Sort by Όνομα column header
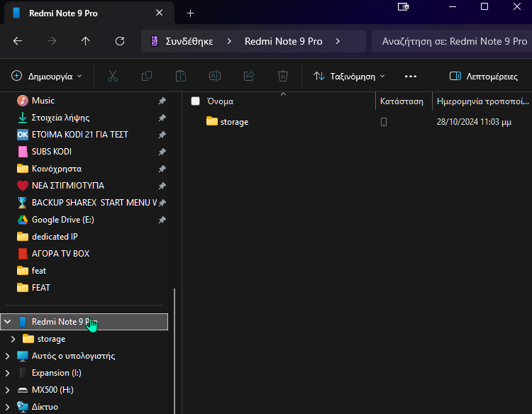 coord(220,101)
